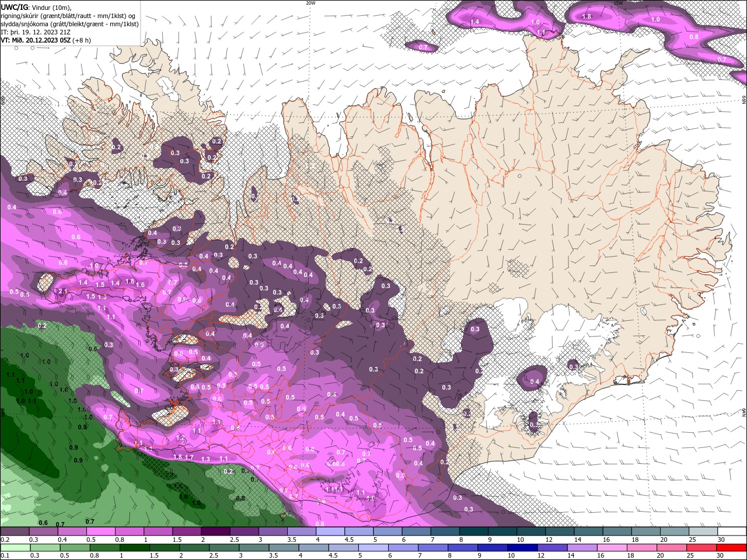The image size is (747, 560).
Task: Select the darkest green swatch in rain legend
Action: (x=134, y=548)
